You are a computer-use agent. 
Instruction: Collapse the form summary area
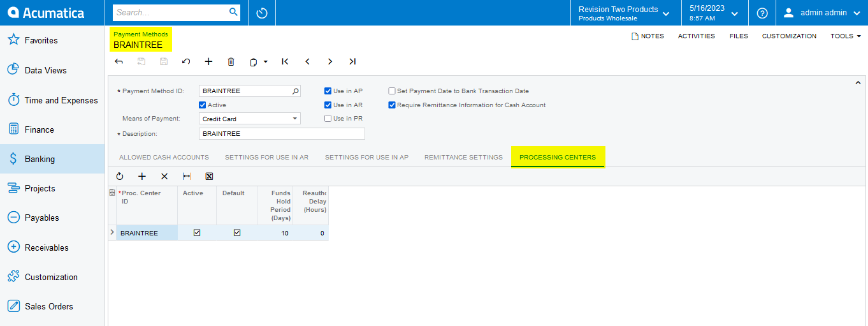858,82
